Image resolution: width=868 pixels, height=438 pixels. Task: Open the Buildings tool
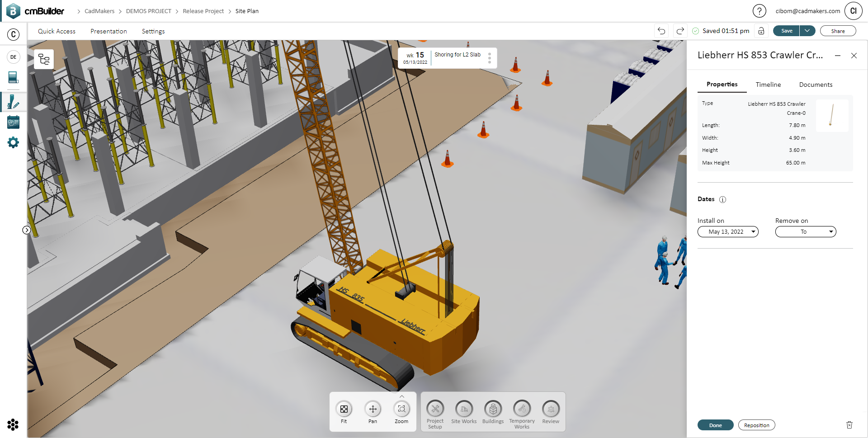coord(493,412)
